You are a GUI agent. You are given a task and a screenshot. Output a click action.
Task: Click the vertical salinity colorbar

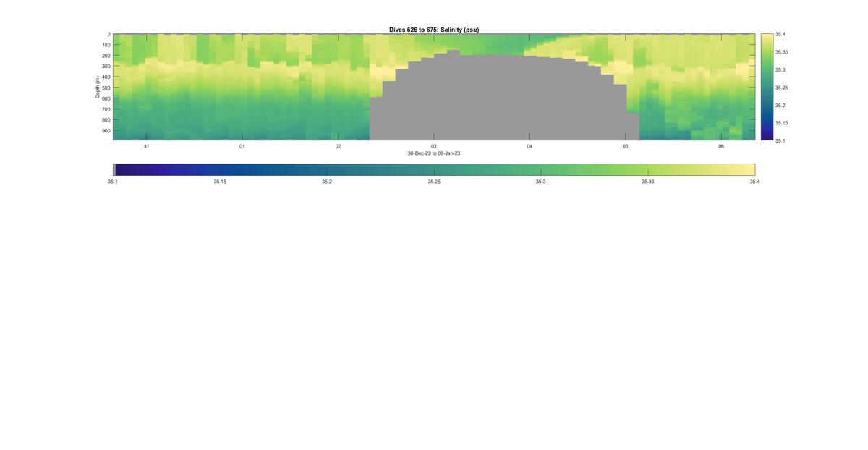click(767, 87)
